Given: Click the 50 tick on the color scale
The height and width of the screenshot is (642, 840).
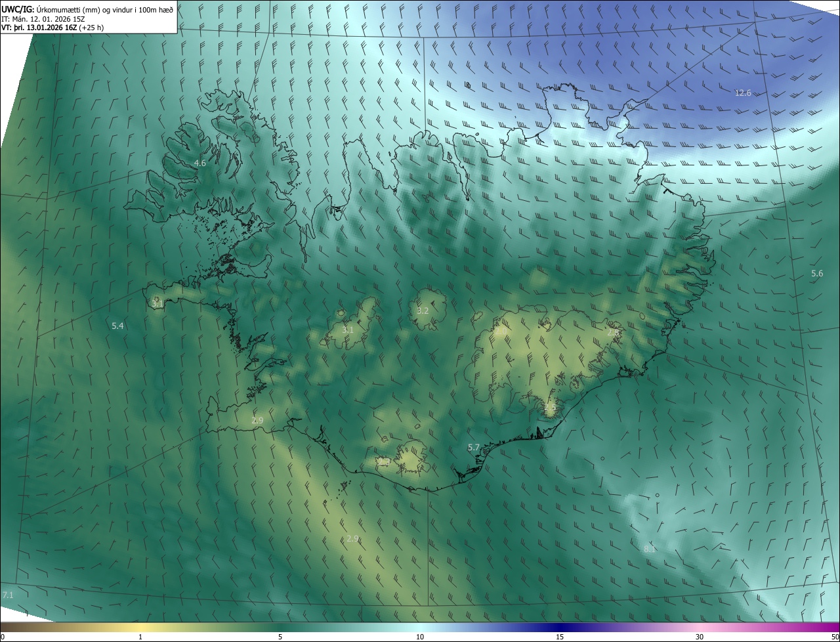Looking at the screenshot, I should point(835,637).
